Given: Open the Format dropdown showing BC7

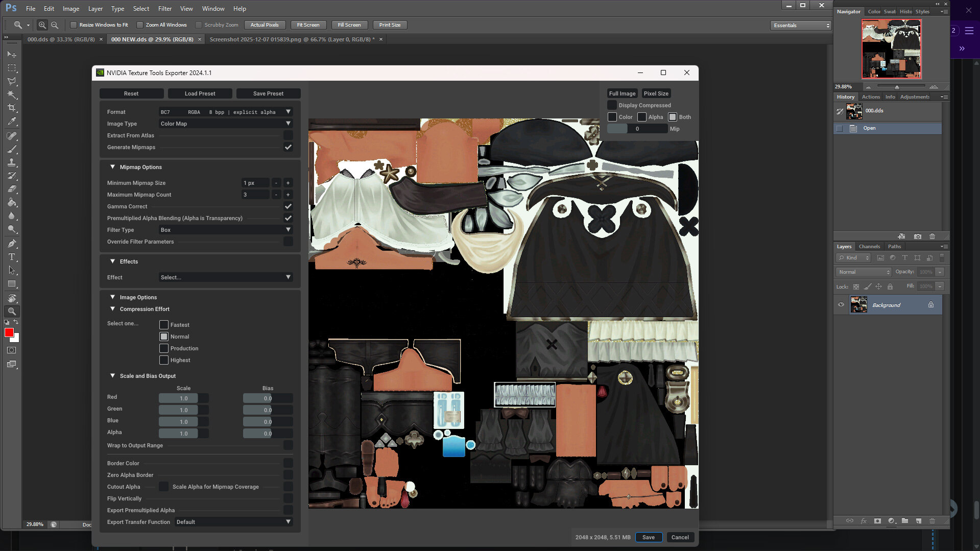Looking at the screenshot, I should coord(226,112).
